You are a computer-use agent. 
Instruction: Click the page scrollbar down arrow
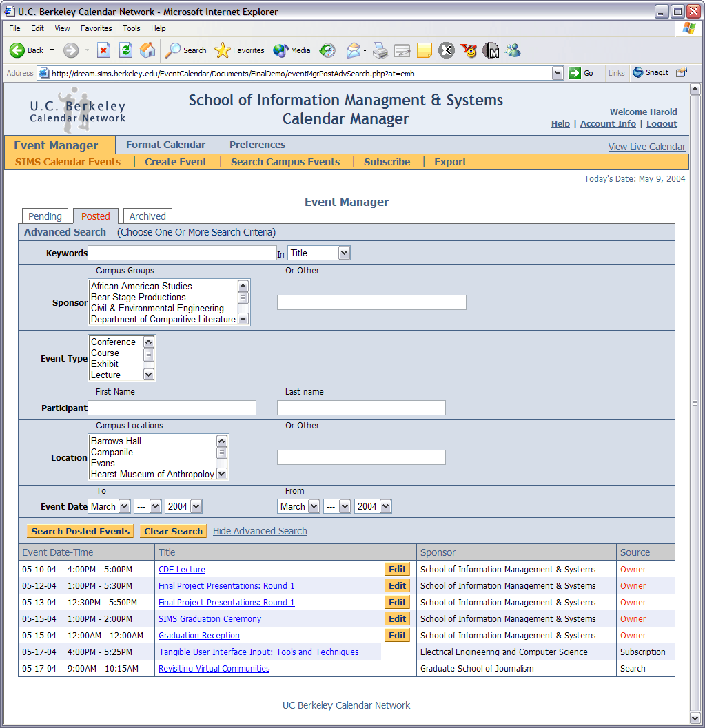[x=695, y=718]
